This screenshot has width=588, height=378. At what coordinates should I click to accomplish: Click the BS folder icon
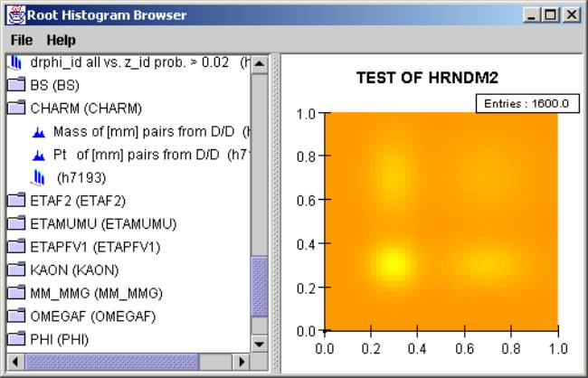point(15,86)
